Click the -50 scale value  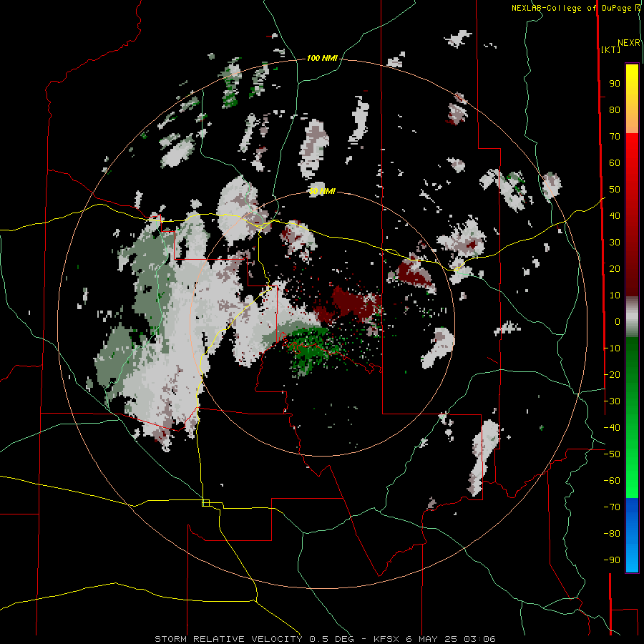[612, 454]
